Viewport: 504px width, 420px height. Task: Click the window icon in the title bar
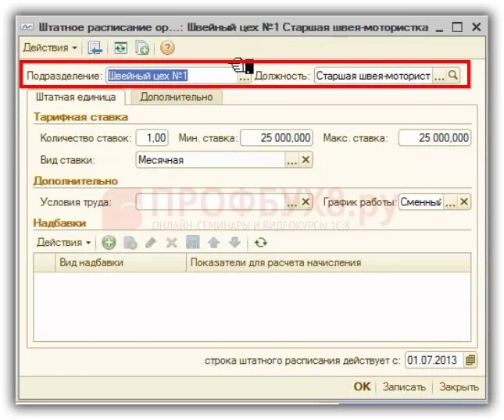point(27,27)
